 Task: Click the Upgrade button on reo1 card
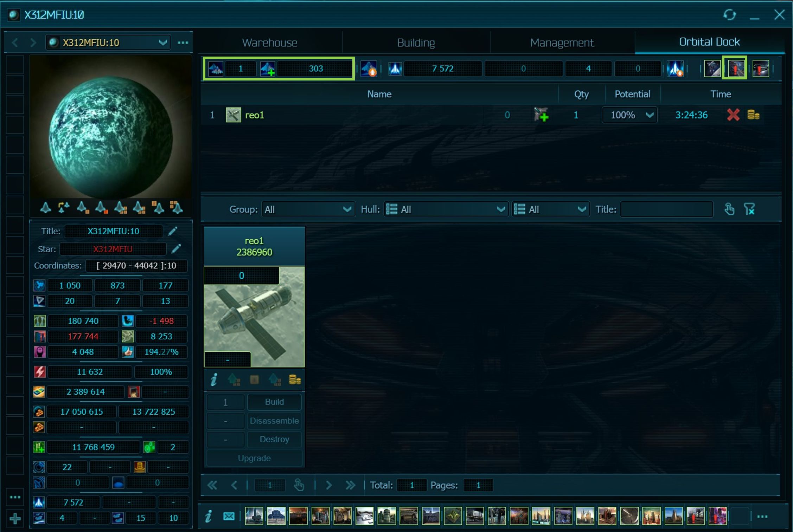[254, 458]
